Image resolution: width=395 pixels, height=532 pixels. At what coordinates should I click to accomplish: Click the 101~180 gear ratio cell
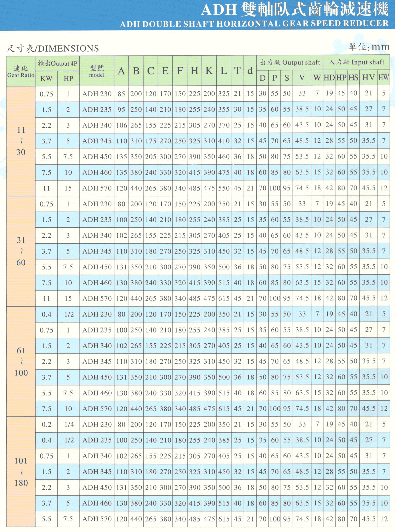[21, 472]
